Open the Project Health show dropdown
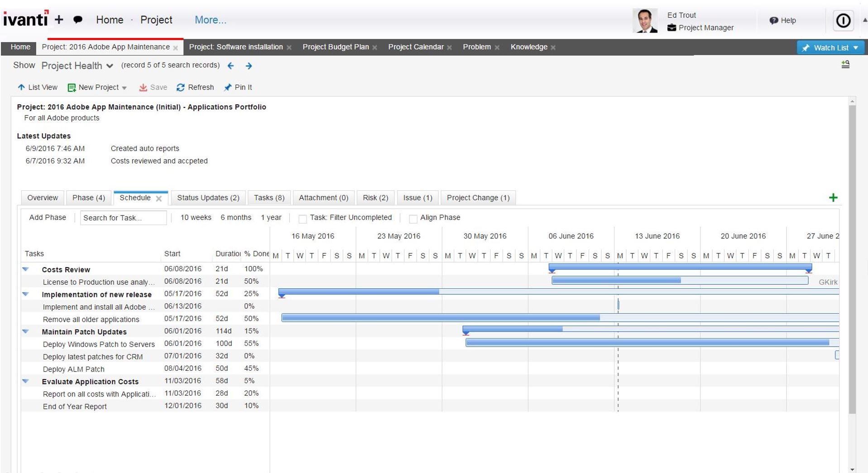The image size is (868, 473). [110, 66]
